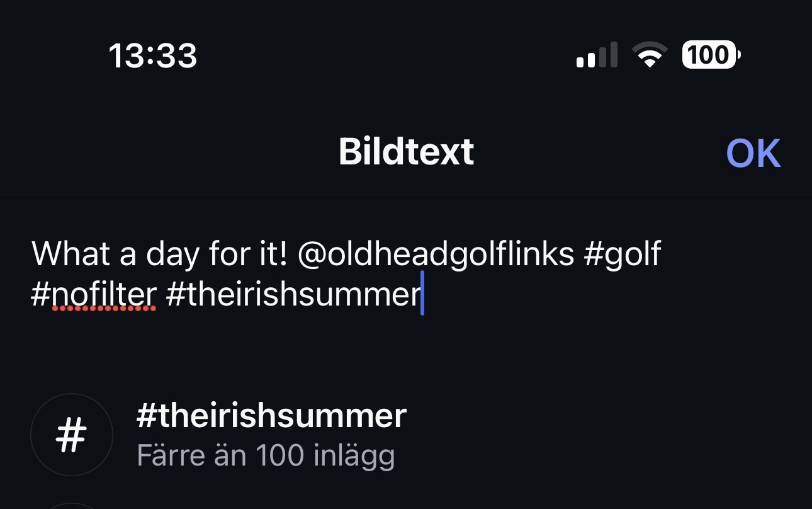Viewport: 812px width, 509px height.
Task: Click the battery indicator showing 100
Action: pos(711,55)
